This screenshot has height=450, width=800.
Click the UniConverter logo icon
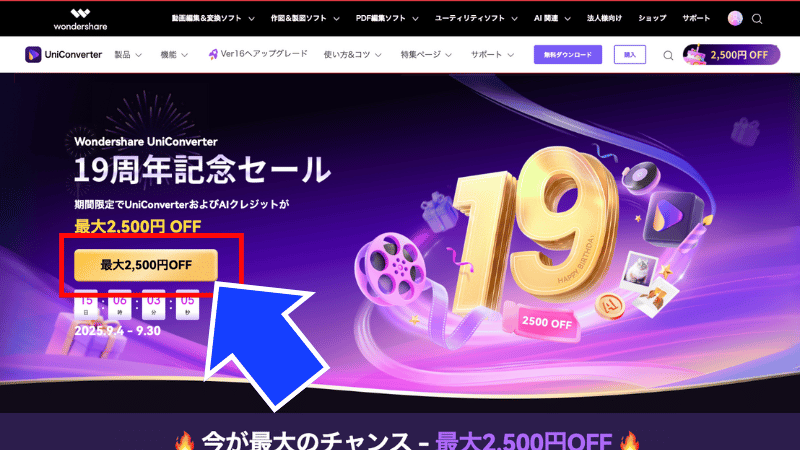point(33,55)
